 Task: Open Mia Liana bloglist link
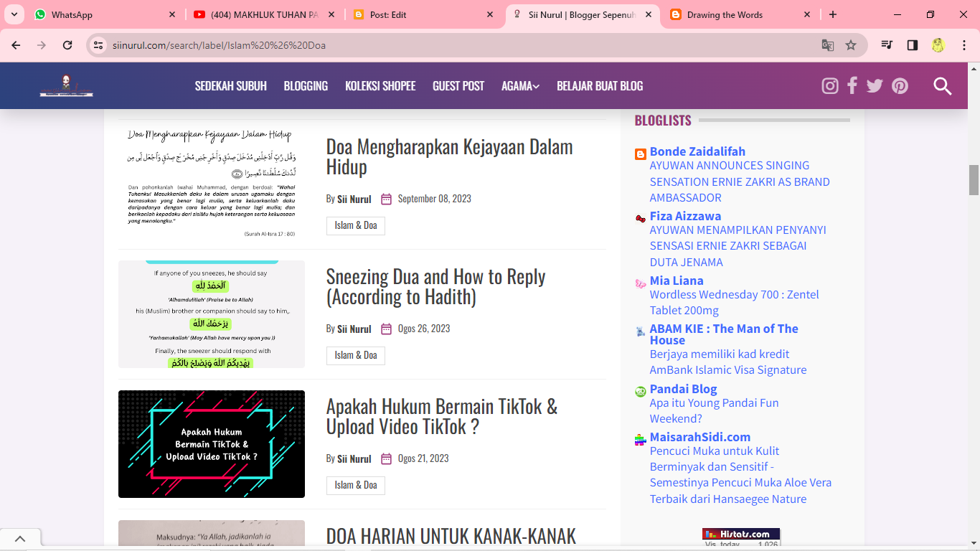pyautogui.click(x=677, y=281)
